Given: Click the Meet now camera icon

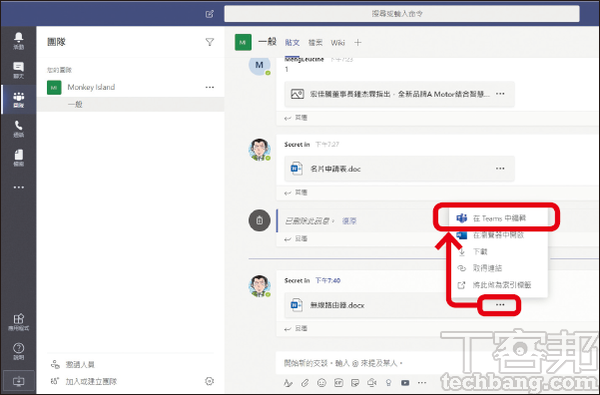Looking at the screenshot, I should (x=372, y=383).
